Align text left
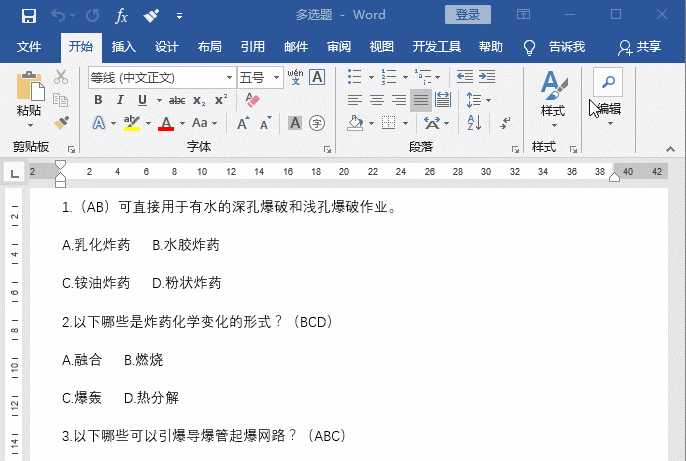This screenshot has width=686, height=461. pyautogui.click(x=355, y=100)
